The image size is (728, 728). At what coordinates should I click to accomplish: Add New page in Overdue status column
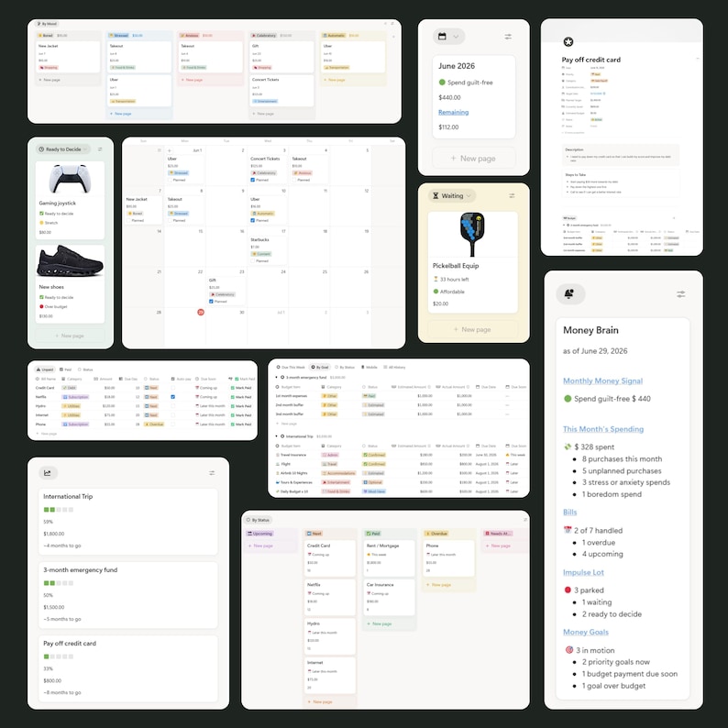pyautogui.click(x=439, y=585)
